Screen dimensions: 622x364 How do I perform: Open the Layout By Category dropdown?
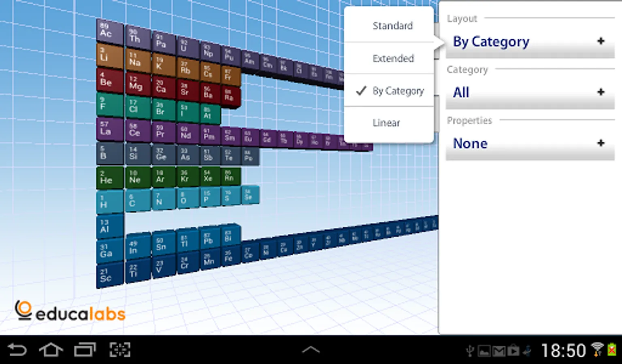(530, 42)
